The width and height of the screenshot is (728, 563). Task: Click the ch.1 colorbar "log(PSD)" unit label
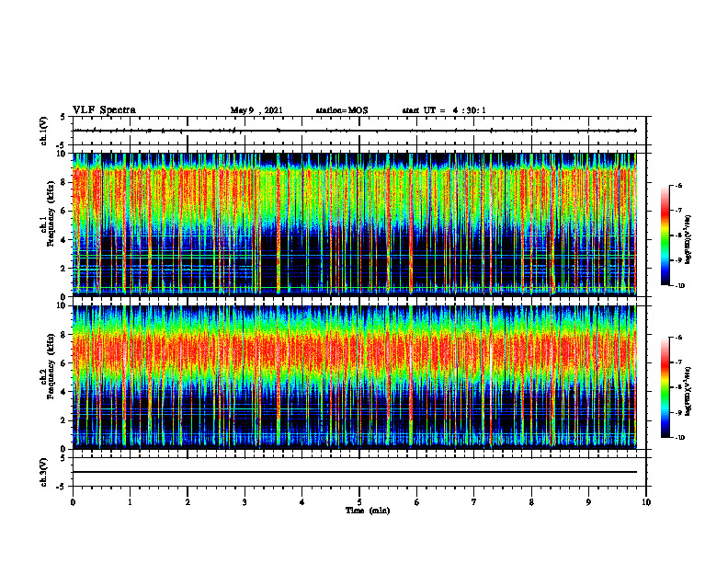point(688,239)
